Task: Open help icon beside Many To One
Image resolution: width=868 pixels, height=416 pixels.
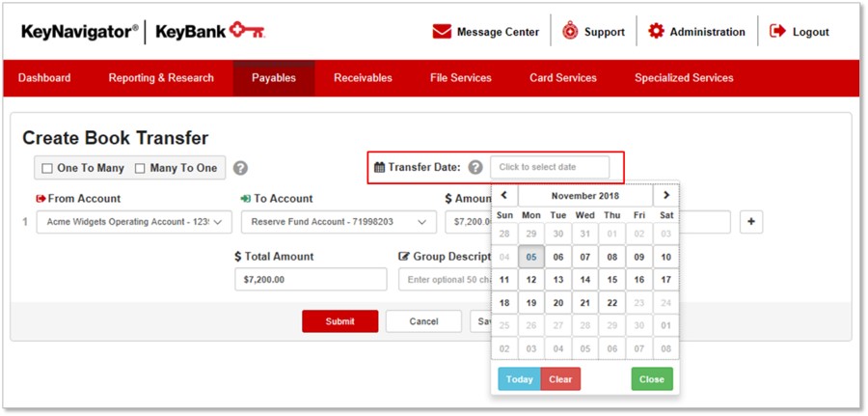Action: click(x=240, y=168)
